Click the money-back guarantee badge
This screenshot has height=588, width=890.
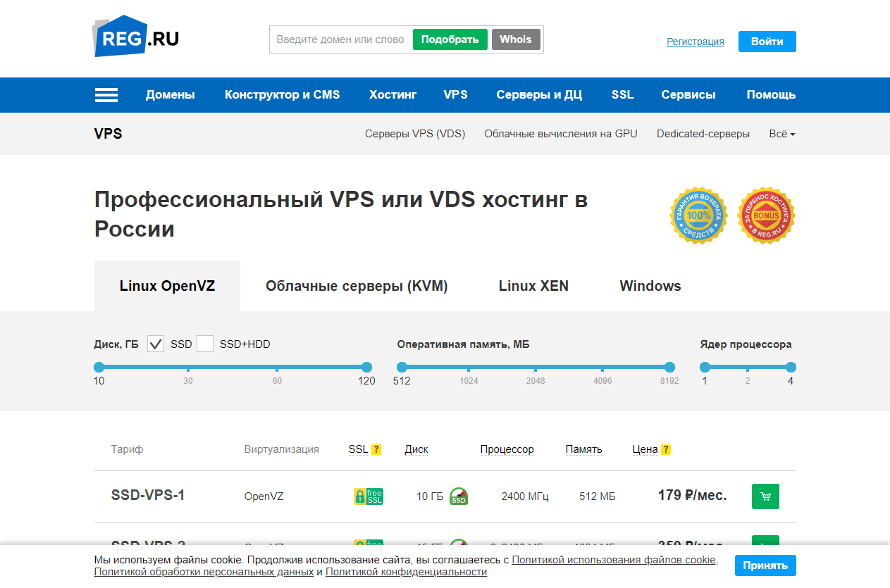(698, 215)
